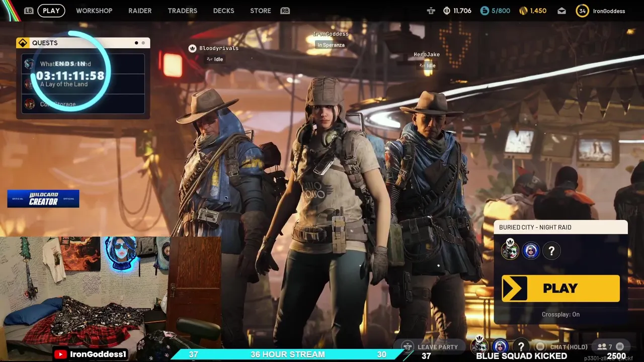This screenshot has width=644, height=362.
Task: Select the HeroJake player name tag
Action: coord(427,54)
